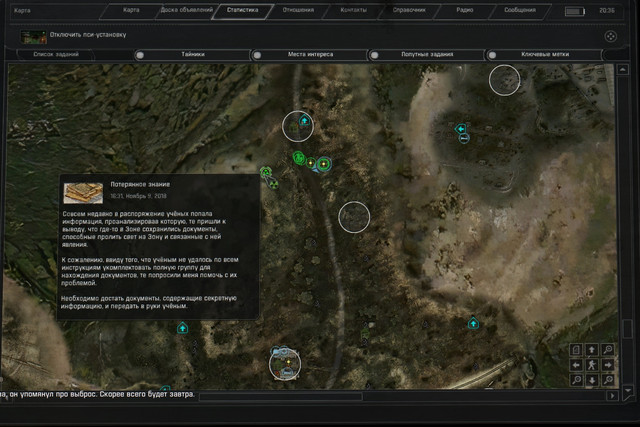Click the Тайники filter label

click(193, 54)
